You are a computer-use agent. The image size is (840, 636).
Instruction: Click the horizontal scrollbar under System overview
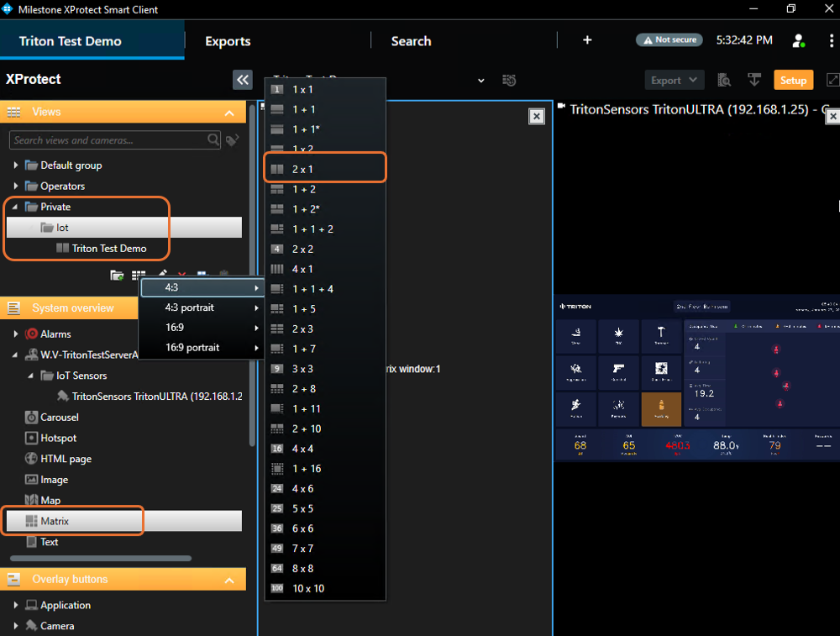101,559
